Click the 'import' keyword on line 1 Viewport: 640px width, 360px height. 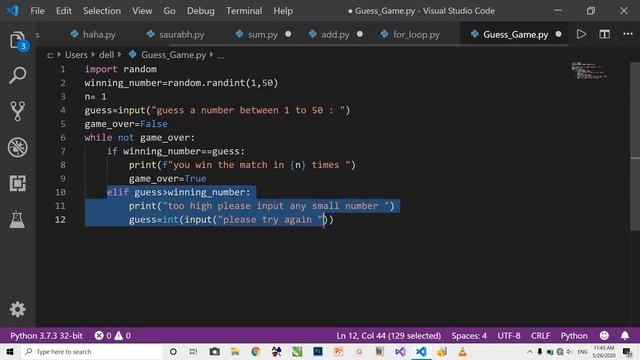tap(101, 69)
